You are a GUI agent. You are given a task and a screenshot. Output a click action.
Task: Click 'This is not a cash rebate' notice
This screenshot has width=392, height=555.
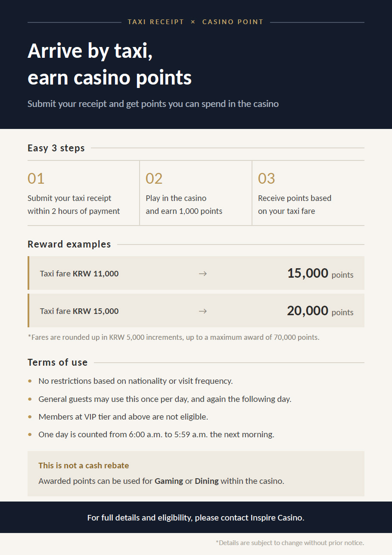click(84, 465)
